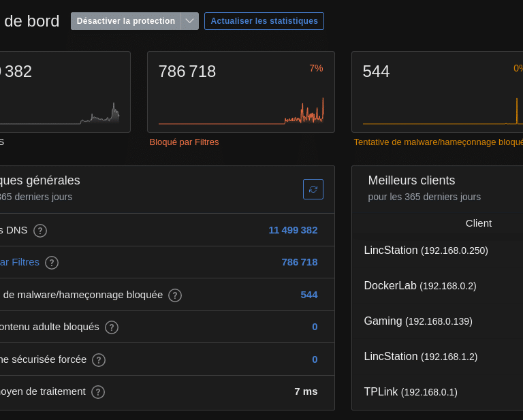Open help icon beside moyen de traitement
523x420 pixels.
click(98, 391)
